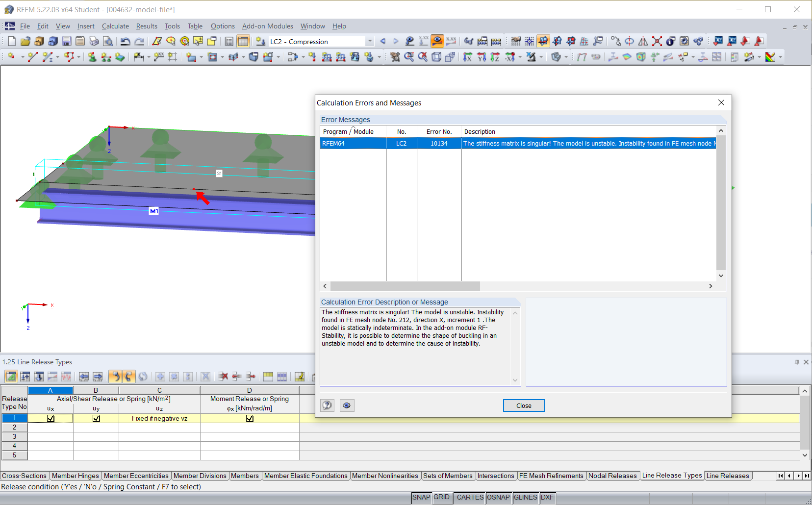Open help icon in error dialog
Image resolution: width=812 pixels, height=505 pixels.
(327, 405)
